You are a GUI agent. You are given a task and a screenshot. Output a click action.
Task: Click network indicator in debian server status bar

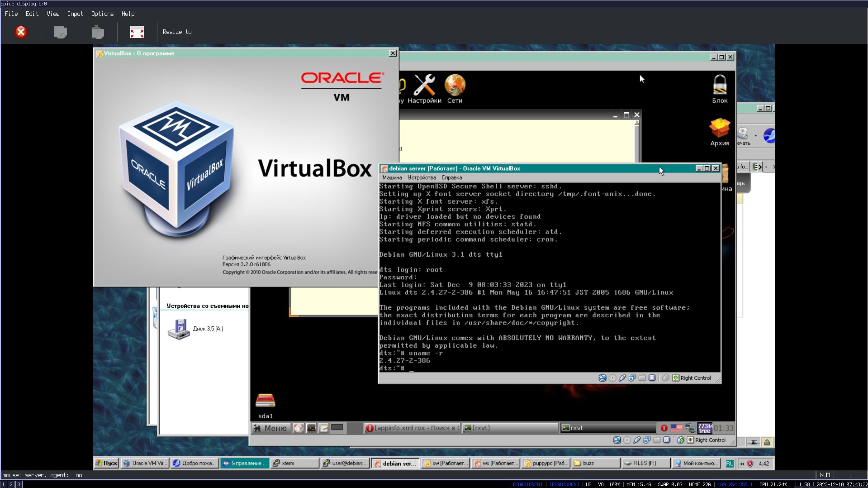tap(632, 378)
